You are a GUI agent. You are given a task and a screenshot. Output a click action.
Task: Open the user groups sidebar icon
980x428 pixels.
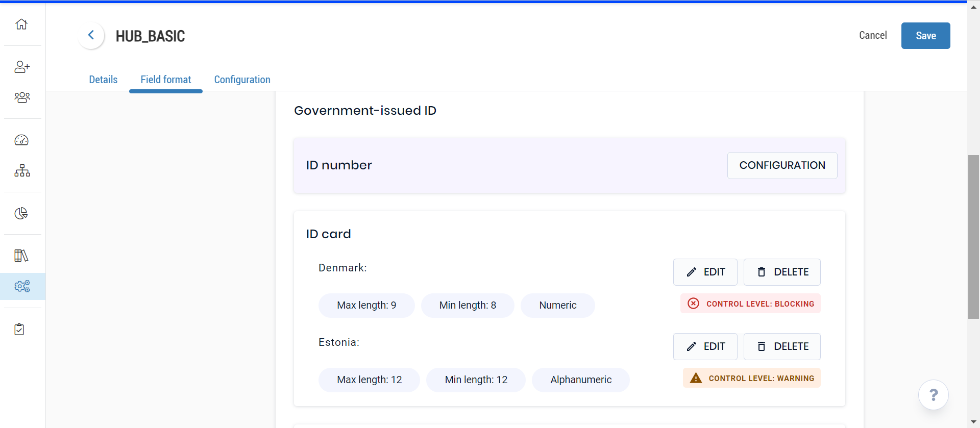point(22,97)
